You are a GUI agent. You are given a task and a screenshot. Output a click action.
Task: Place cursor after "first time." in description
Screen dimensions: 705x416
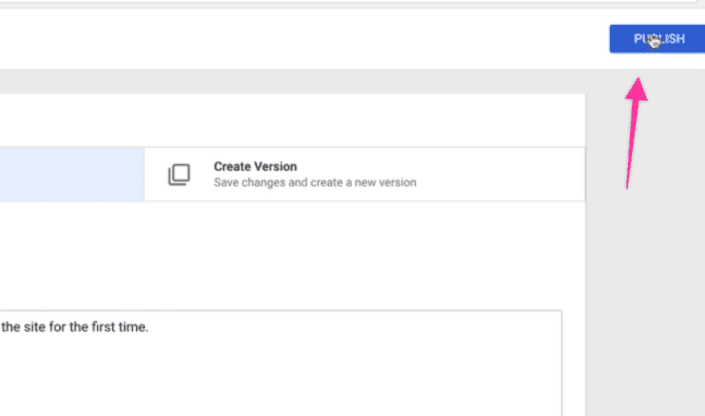point(149,327)
